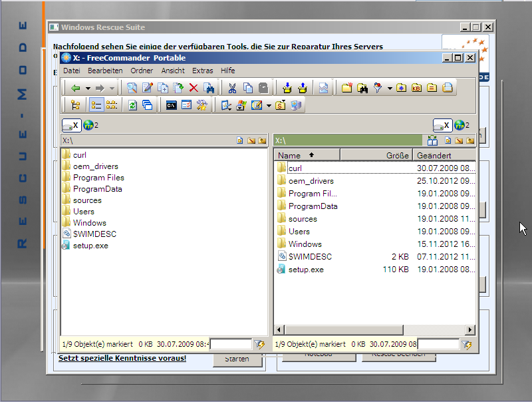Select drive X button above left panel
This screenshot has height=402, width=532.
point(72,125)
